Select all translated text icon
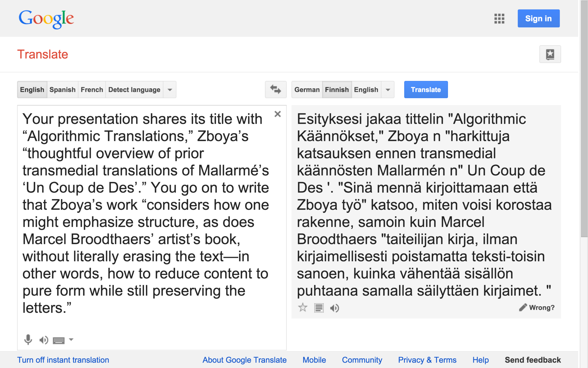 [319, 308]
